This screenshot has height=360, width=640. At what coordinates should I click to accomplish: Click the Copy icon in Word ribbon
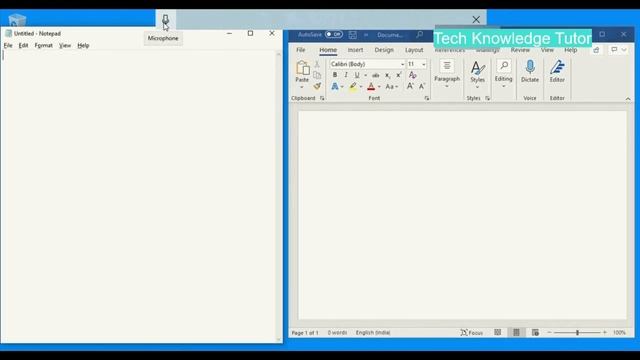tap(317, 75)
